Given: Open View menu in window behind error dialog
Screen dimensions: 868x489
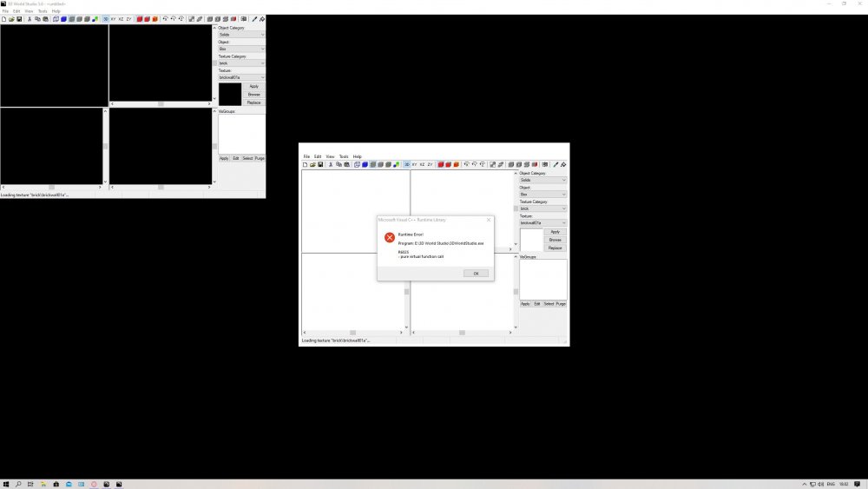Looking at the screenshot, I should [x=330, y=156].
